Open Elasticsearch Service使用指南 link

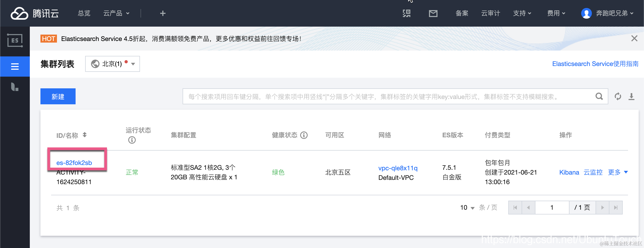tap(595, 64)
